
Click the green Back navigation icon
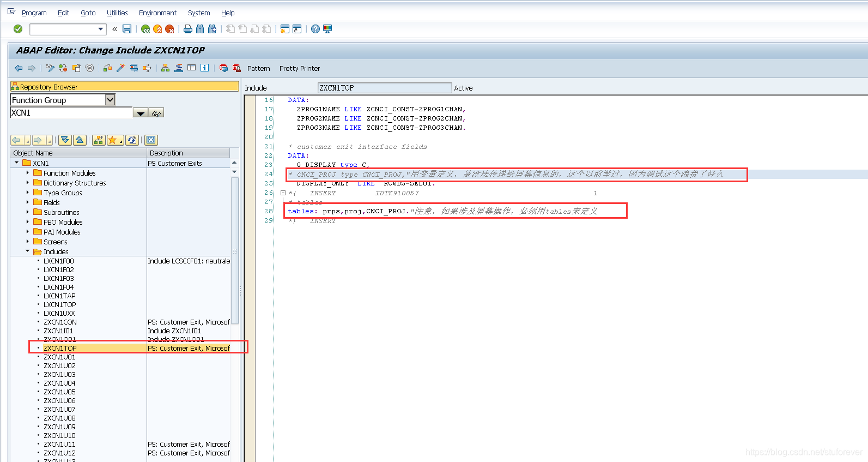pos(145,29)
